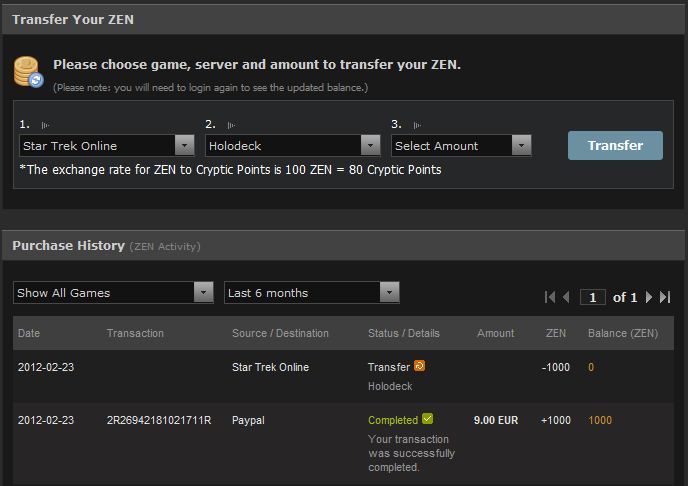This screenshot has width=688, height=486.
Task: Open the Select Amount dropdown
Action: click(x=461, y=145)
